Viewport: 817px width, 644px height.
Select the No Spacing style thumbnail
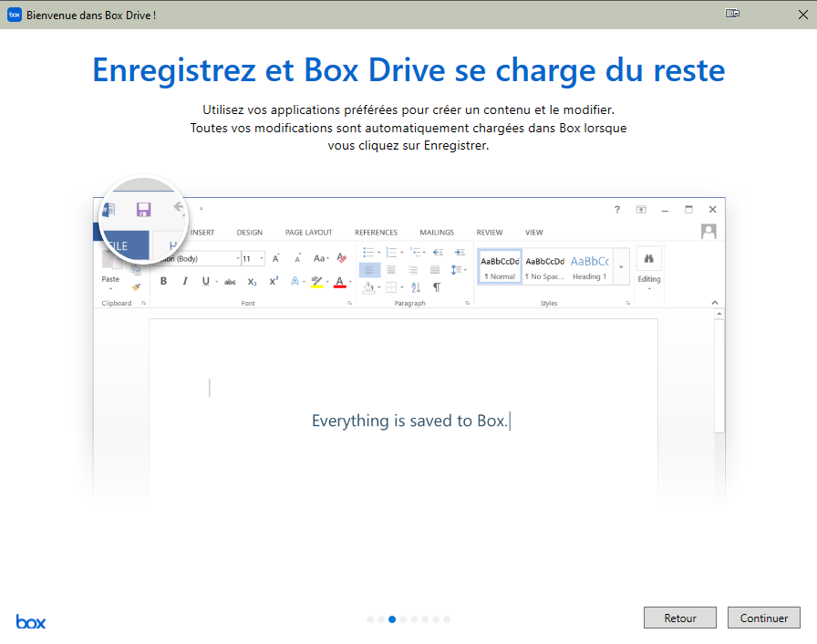(544, 266)
